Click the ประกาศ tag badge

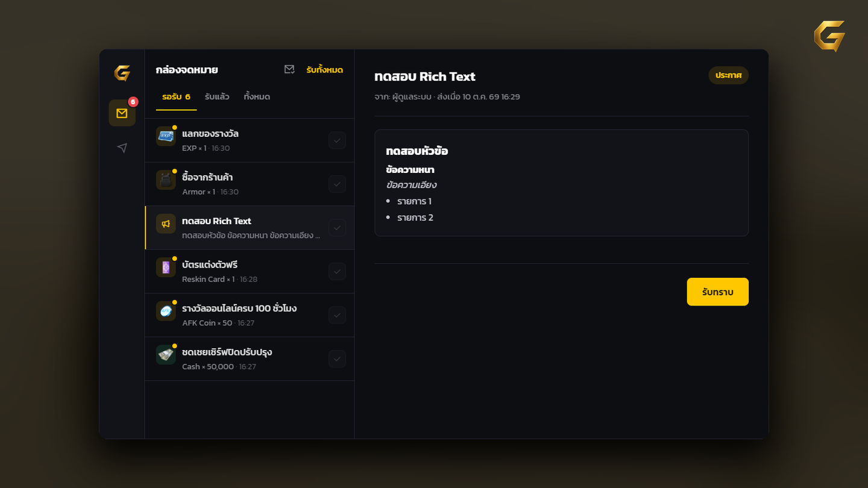tap(728, 75)
